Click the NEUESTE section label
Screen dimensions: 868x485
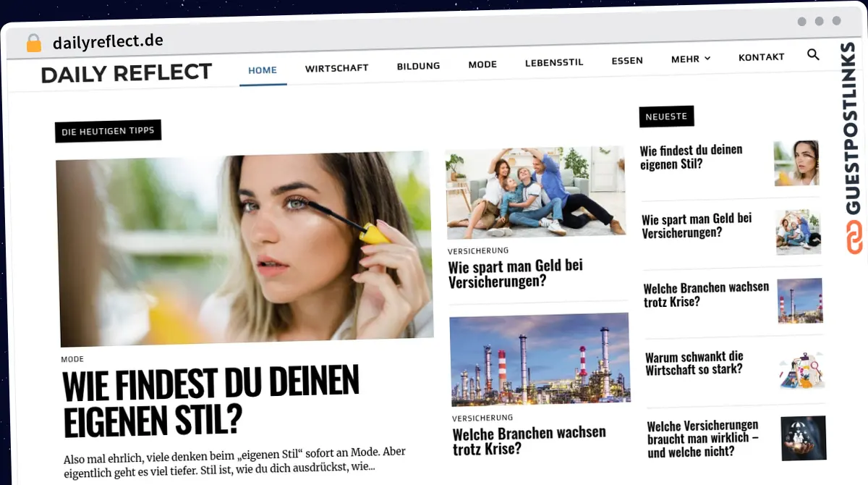tap(666, 117)
